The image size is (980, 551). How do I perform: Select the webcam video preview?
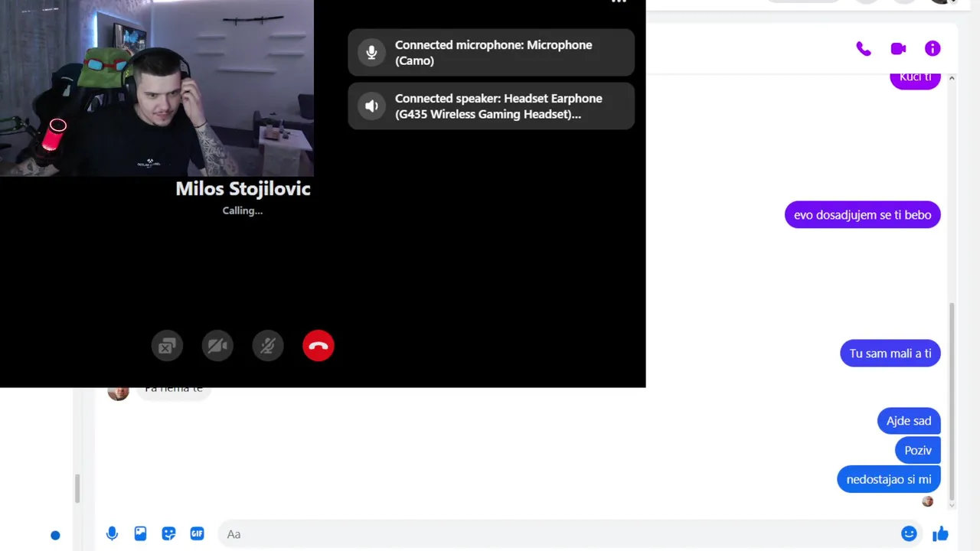pos(157,88)
